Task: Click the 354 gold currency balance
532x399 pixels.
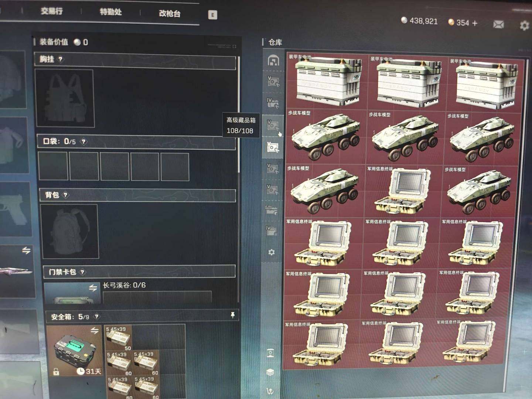Action: click(x=458, y=23)
